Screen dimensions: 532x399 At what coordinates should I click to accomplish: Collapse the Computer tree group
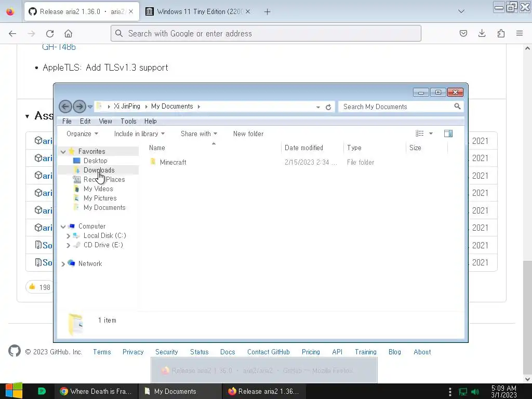tap(63, 227)
